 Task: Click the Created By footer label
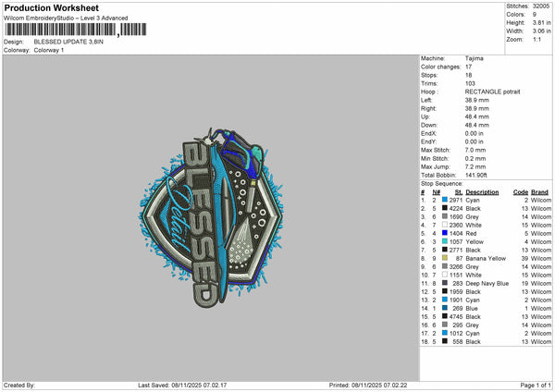[x=19, y=386]
